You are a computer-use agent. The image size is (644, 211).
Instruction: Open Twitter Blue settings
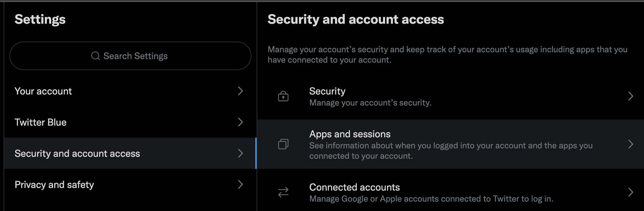41,122
